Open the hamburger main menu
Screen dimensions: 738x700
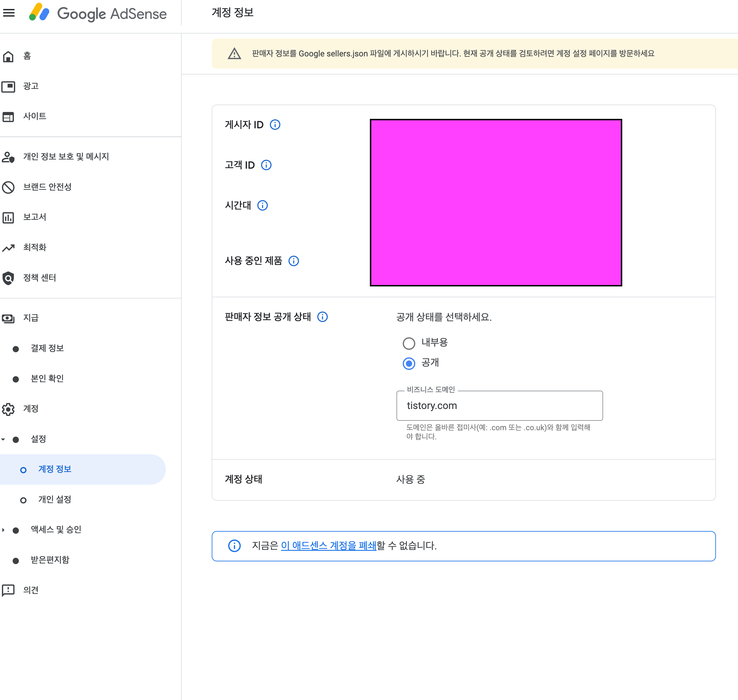point(9,13)
